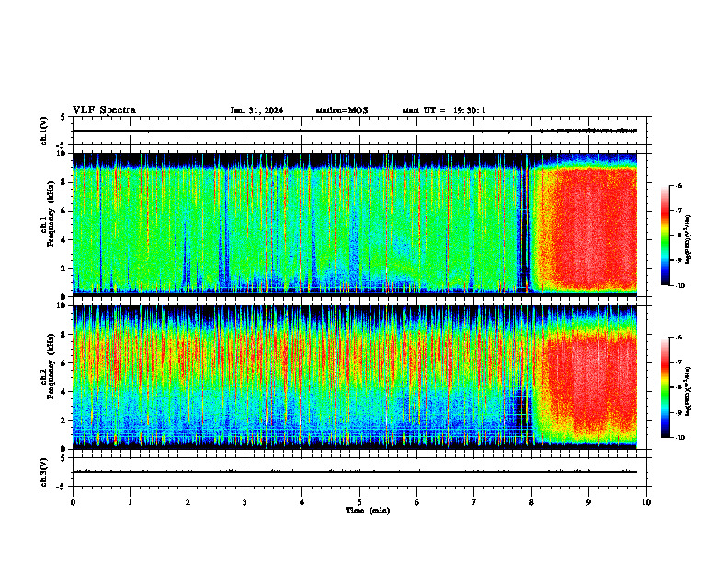The height and width of the screenshot is (563, 728).
Task: Click the ch.1 "Frequency (kHz)" axis label
Action: tap(51, 213)
